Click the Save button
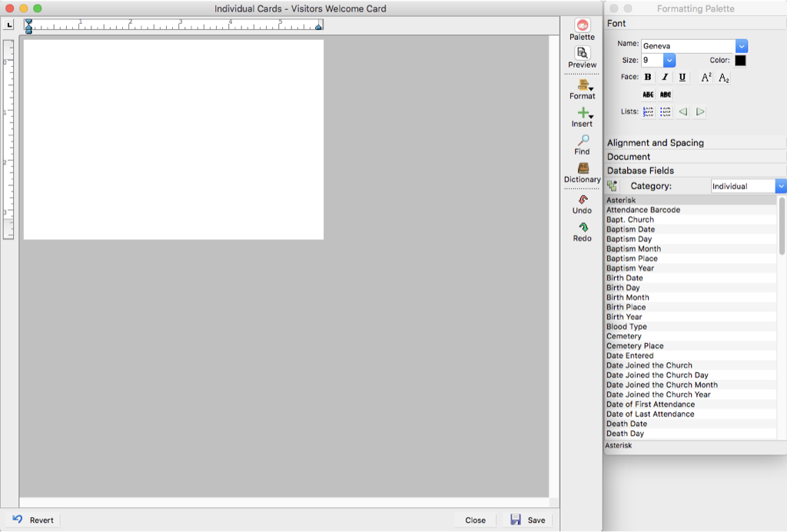Viewport: 787px width, 532px height. click(x=527, y=520)
